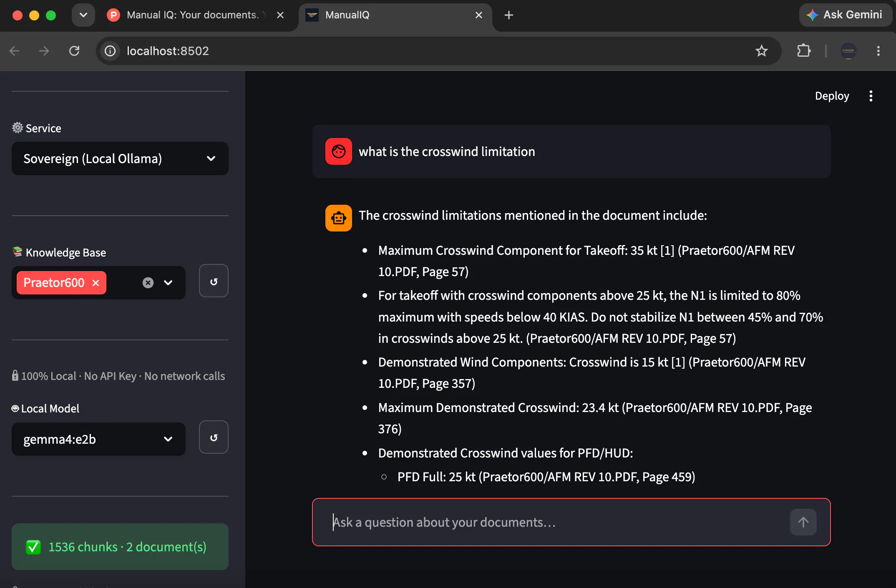
Task: Click the Service section label
Action: click(37, 128)
